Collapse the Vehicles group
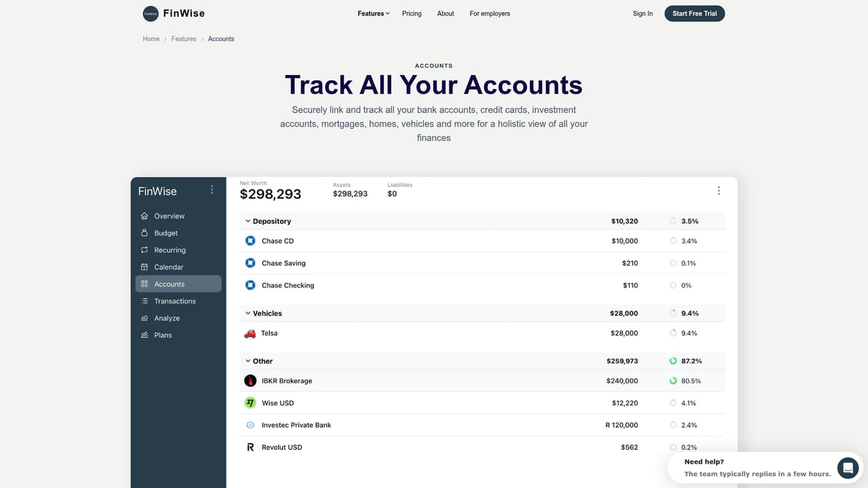 pos(248,313)
